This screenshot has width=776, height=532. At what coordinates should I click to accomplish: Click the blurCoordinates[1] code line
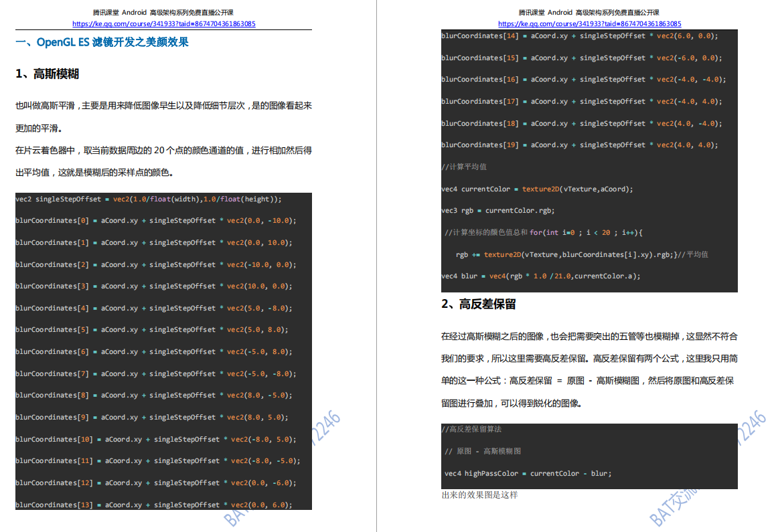coord(154,243)
